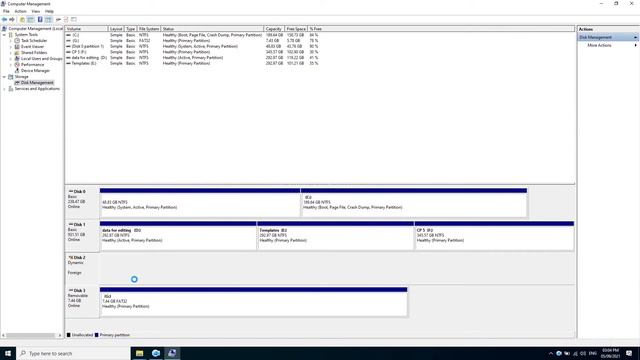Sort by the Status column header
This screenshot has width=640, height=360.
(x=212, y=29)
